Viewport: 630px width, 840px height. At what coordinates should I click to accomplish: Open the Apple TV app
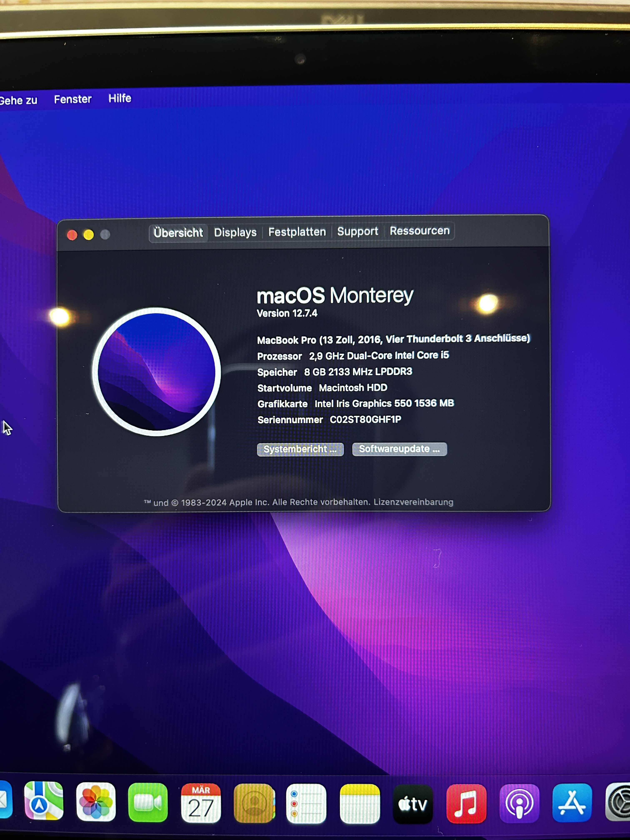[x=413, y=804]
